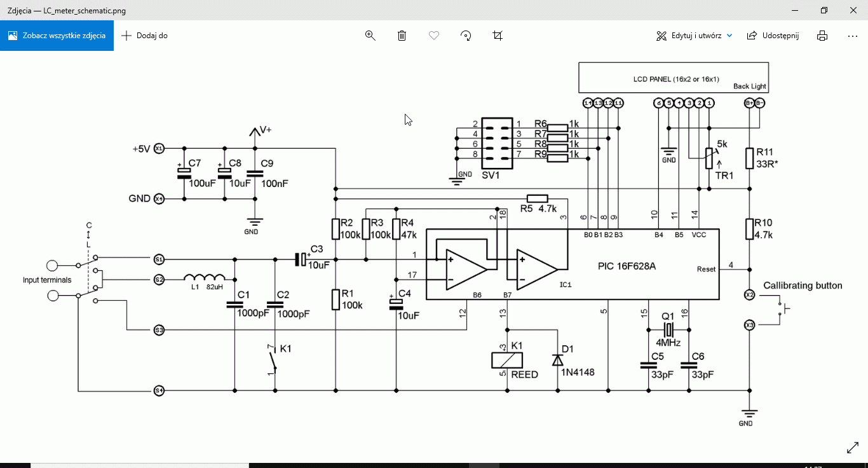
Task: Restore down the Zdjęcia window
Action: point(824,10)
